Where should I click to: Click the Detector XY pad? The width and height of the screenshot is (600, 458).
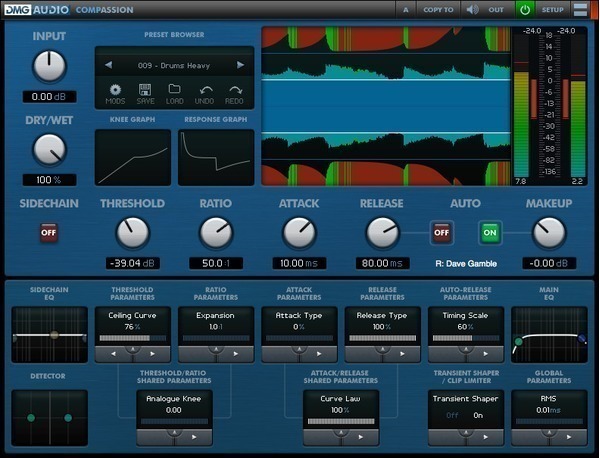coord(49,418)
